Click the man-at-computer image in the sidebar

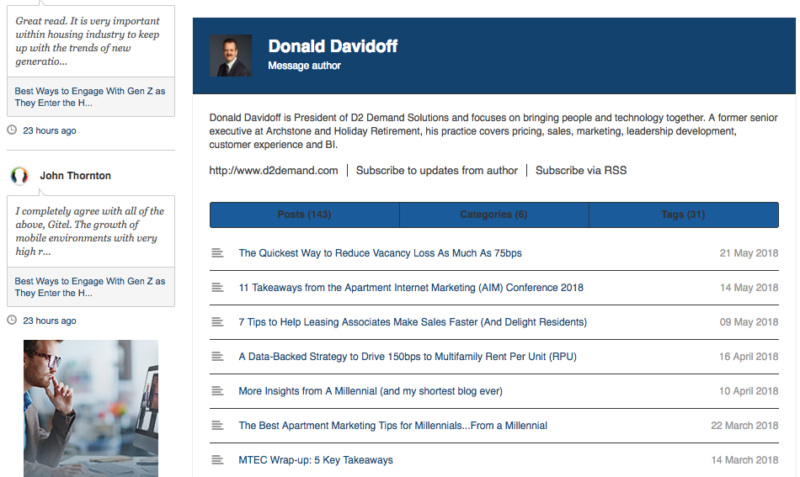(91, 408)
